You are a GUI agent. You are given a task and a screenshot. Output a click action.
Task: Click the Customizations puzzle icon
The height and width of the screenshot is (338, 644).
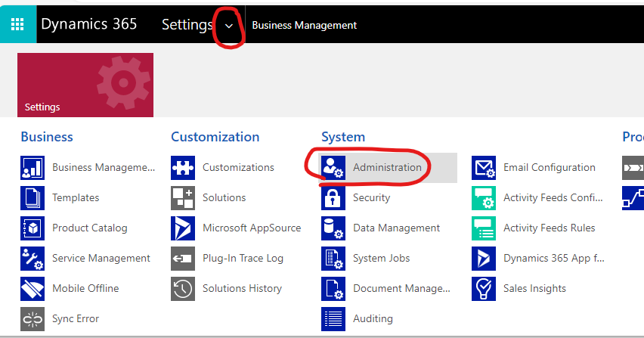coord(183,168)
